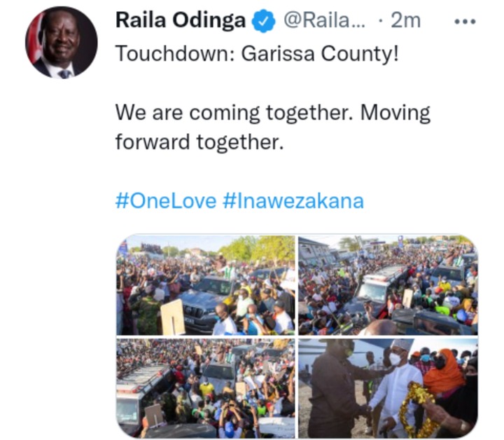
Task: Open the @Raila... handle link
Action: tap(324, 21)
